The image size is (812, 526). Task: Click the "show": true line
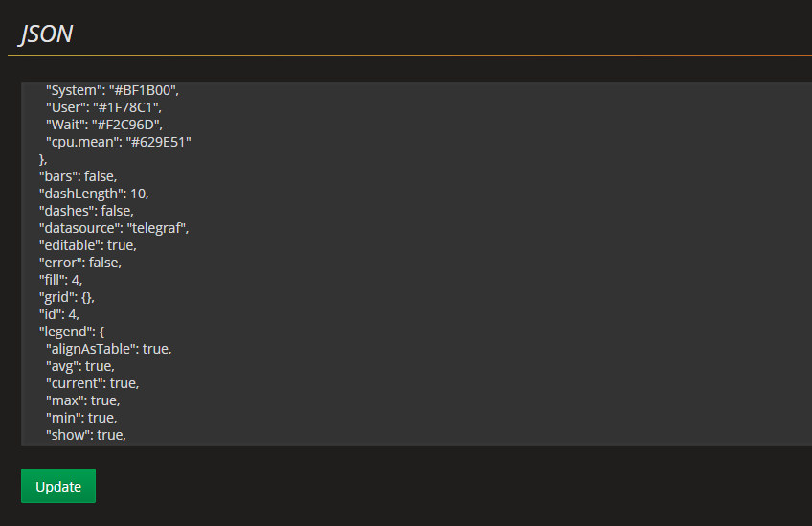click(86, 435)
